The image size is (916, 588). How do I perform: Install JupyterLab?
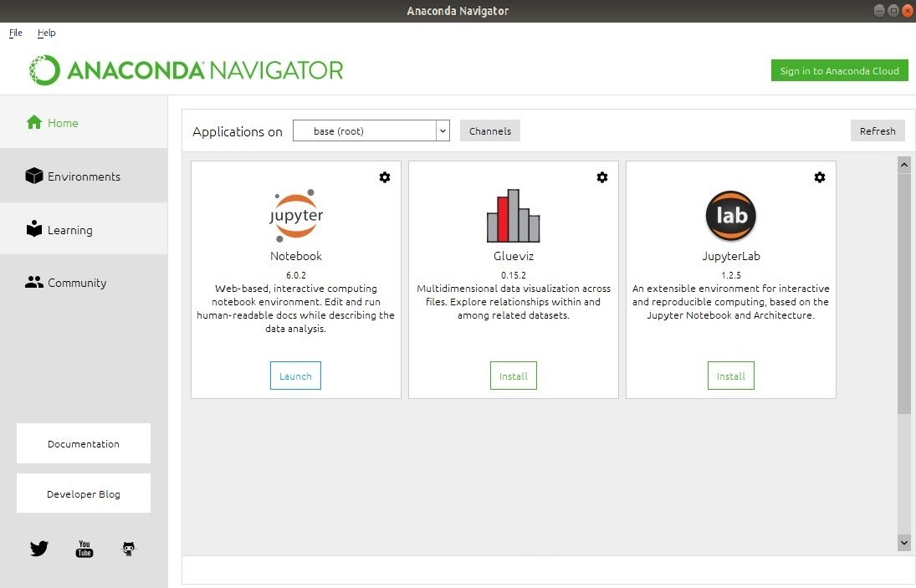tap(731, 376)
